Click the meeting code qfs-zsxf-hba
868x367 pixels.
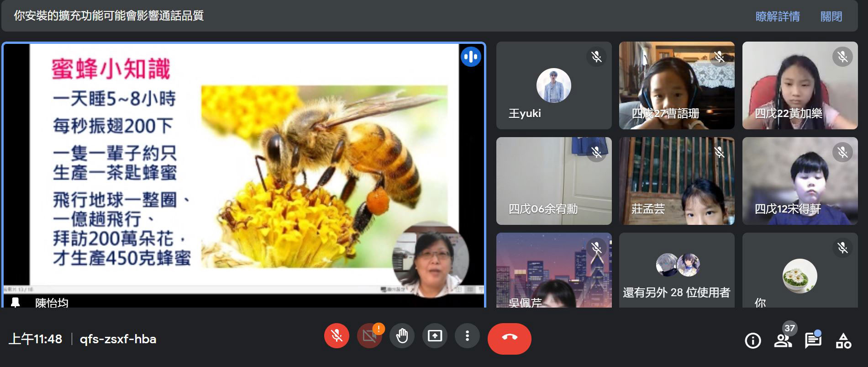click(x=118, y=339)
